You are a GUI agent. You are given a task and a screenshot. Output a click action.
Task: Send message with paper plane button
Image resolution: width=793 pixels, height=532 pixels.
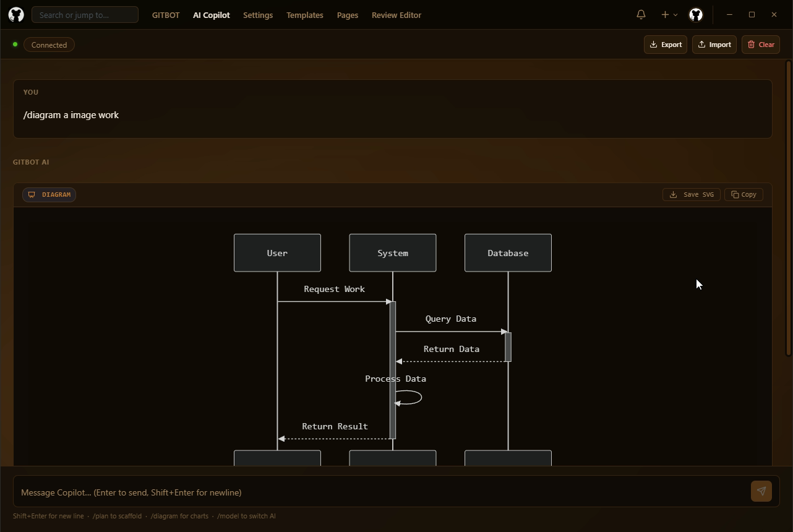coord(761,492)
